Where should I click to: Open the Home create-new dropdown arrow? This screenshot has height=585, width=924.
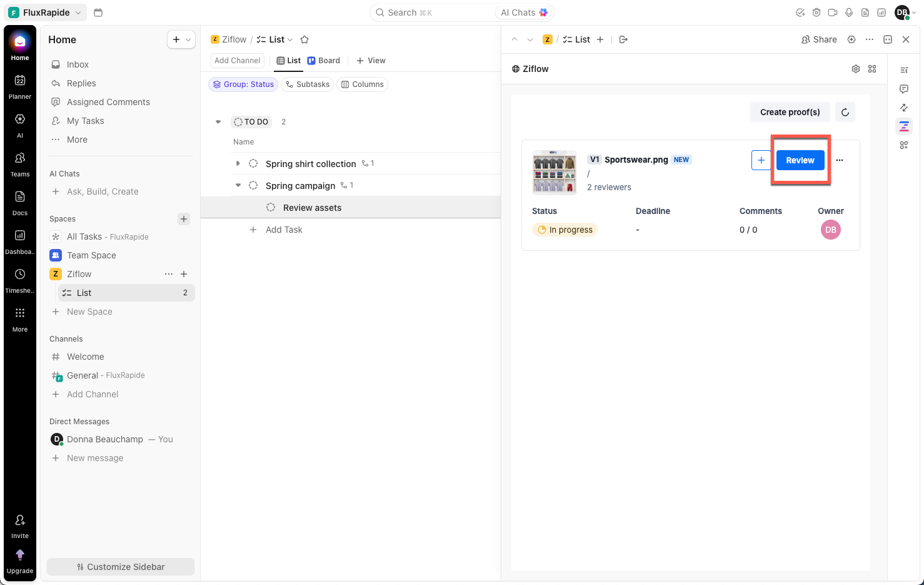pos(188,39)
